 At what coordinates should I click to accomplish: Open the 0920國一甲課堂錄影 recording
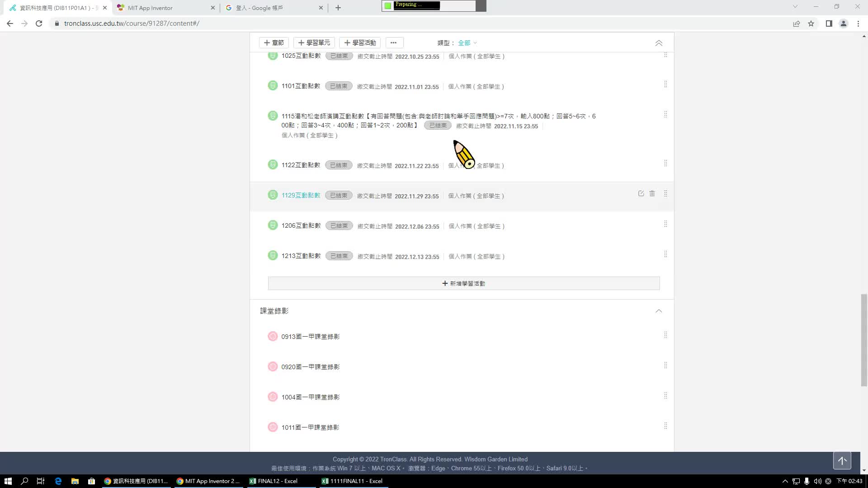311,367
